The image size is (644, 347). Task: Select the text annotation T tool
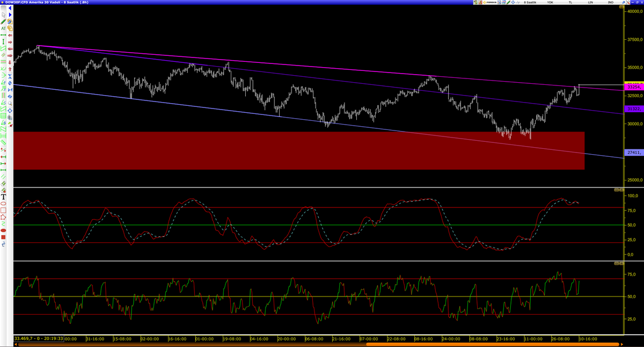(x=3, y=197)
